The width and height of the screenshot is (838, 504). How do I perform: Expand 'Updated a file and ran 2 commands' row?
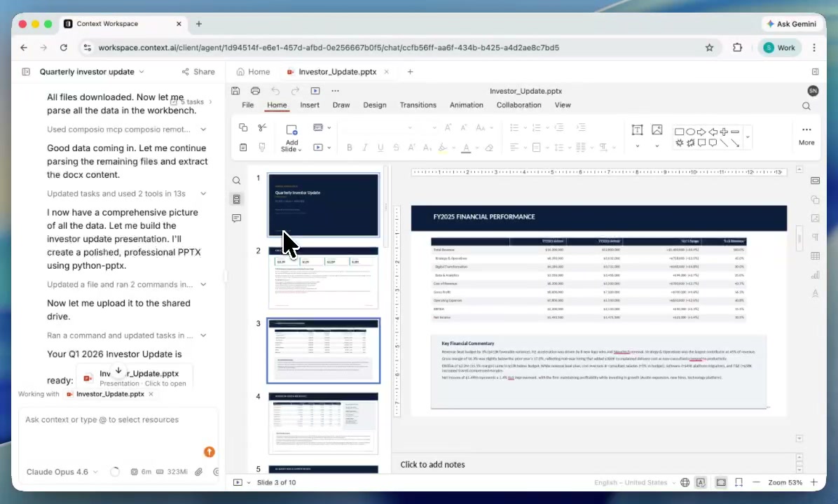coord(127,284)
